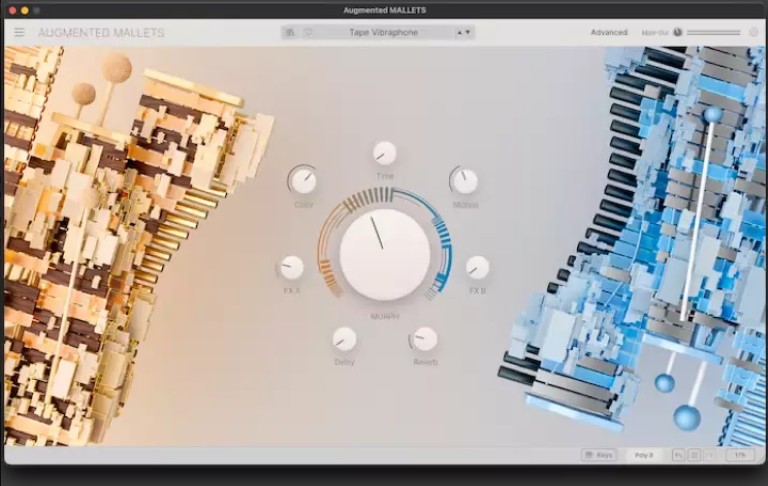Open the edit history list icon
The image size is (768, 486).
tap(694, 455)
